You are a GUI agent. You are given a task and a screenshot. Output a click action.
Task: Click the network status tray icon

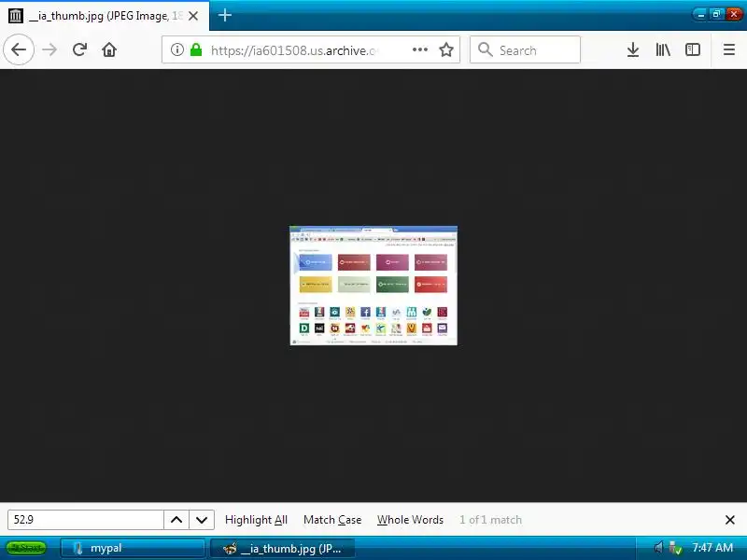675,548
